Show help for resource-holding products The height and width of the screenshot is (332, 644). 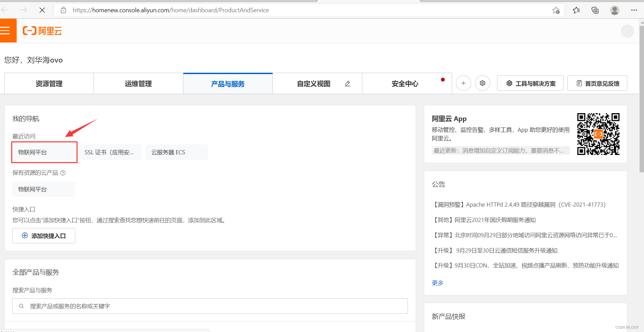63,173
